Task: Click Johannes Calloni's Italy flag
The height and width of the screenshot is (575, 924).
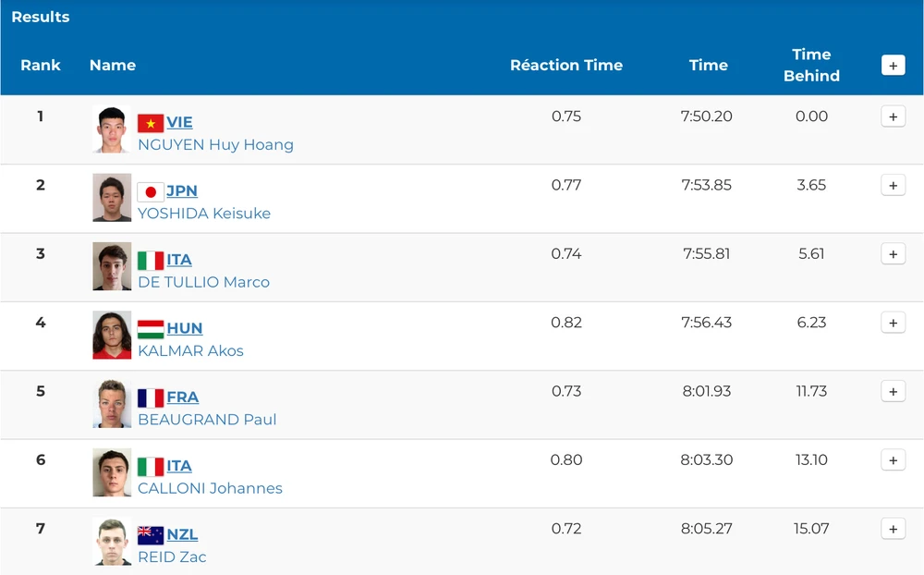Action: click(151, 467)
